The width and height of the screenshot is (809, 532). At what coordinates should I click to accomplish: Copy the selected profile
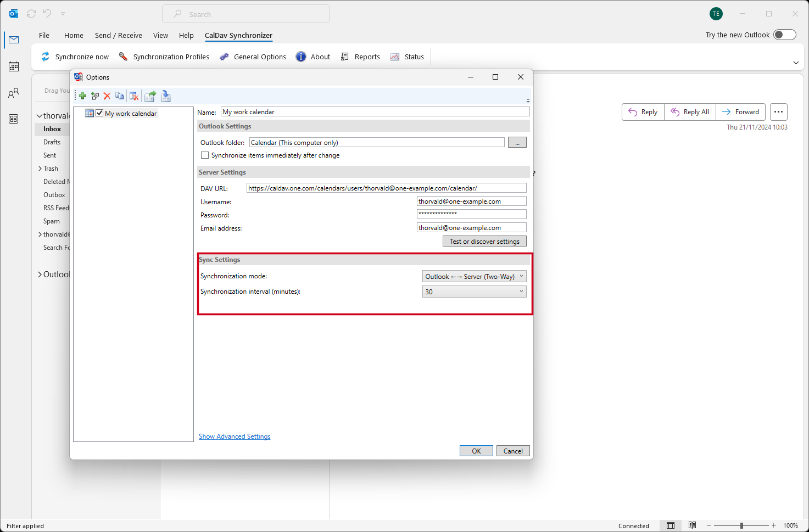[120, 96]
